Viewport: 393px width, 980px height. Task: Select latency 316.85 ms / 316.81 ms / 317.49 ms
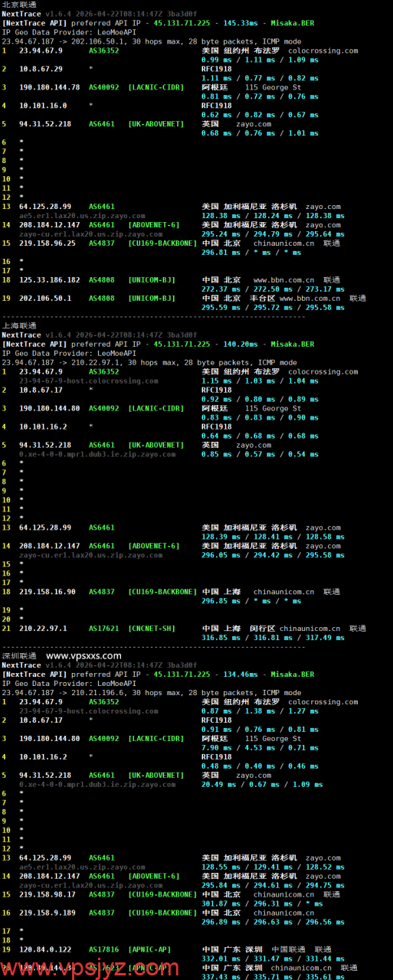pos(273,637)
